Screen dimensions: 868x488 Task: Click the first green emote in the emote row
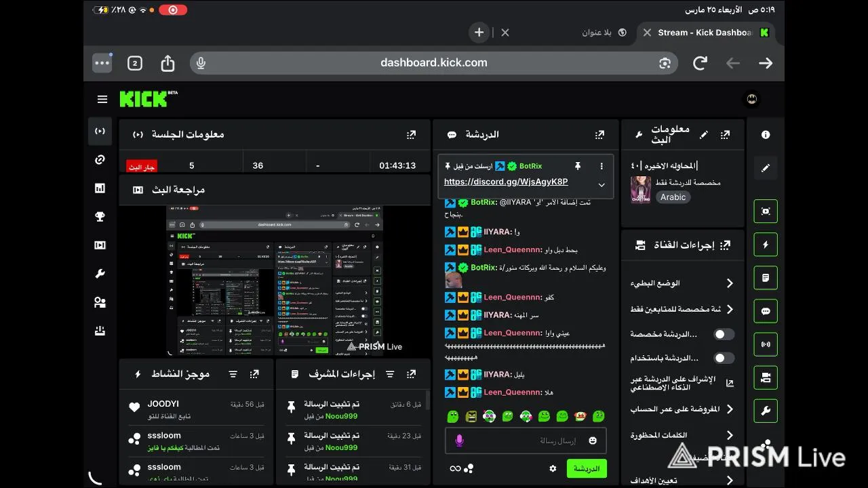(x=452, y=416)
